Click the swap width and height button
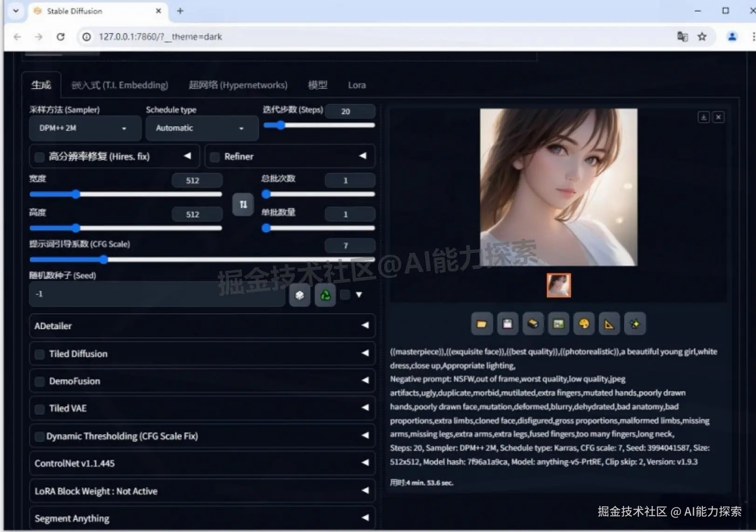756x532 pixels. click(243, 204)
